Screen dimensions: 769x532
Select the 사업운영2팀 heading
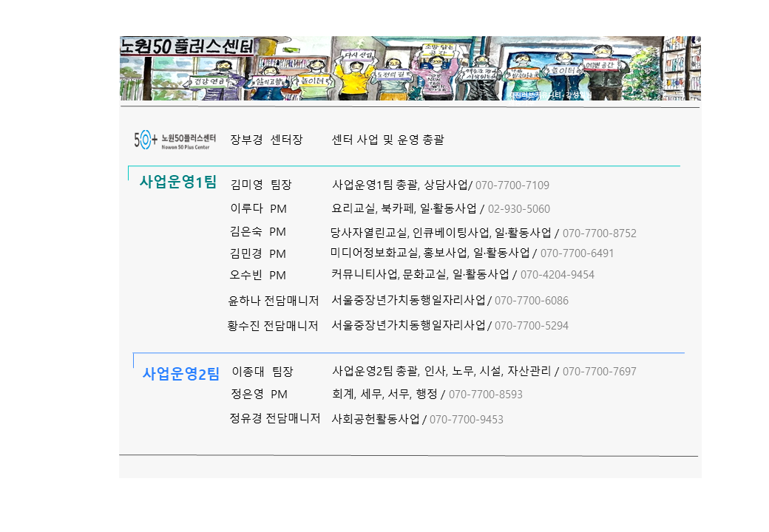pos(181,374)
